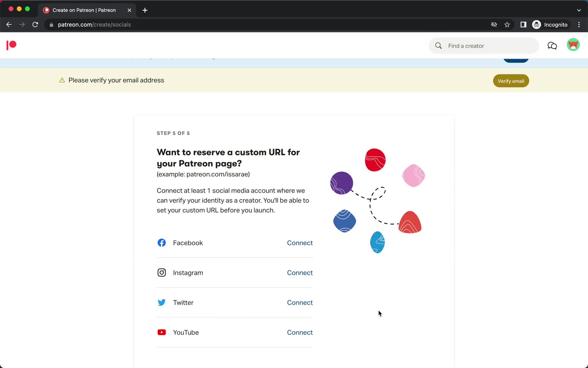Click Connect next to Instagram
The width and height of the screenshot is (588, 368).
300,273
